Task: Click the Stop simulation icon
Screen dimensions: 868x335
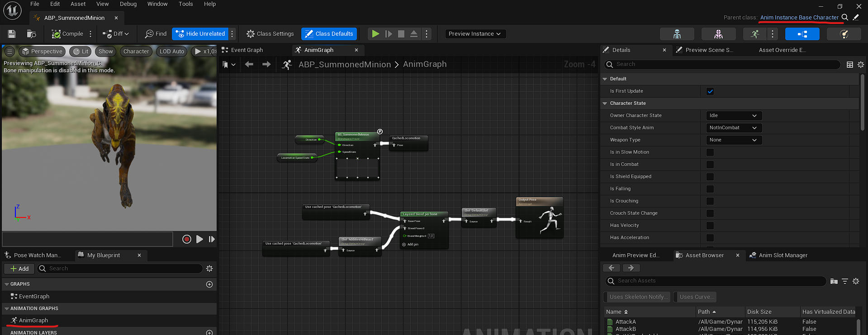Action: pos(401,34)
